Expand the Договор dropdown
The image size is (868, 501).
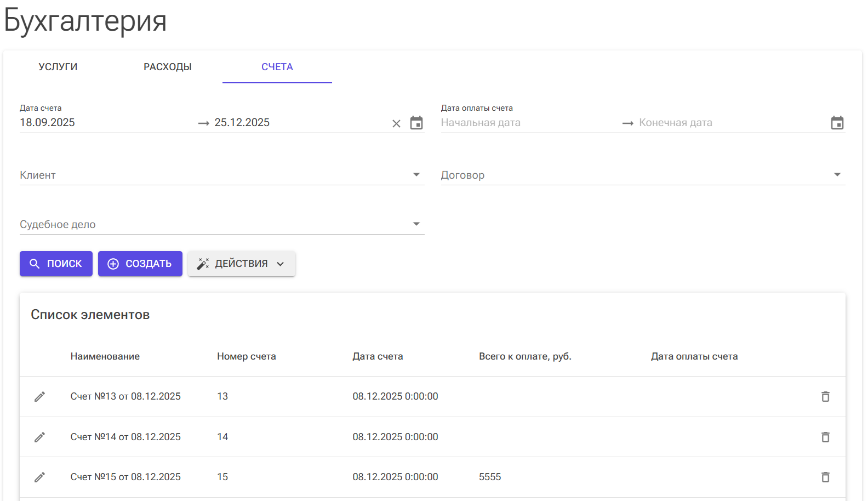coord(643,175)
